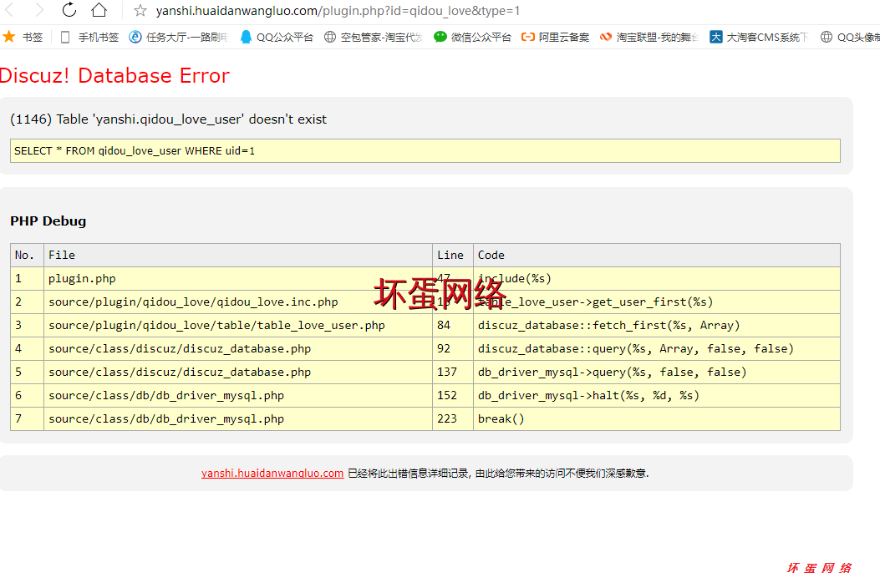Open the 阿里云备案 bookmark
This screenshot has height=588, width=880.
[555, 37]
